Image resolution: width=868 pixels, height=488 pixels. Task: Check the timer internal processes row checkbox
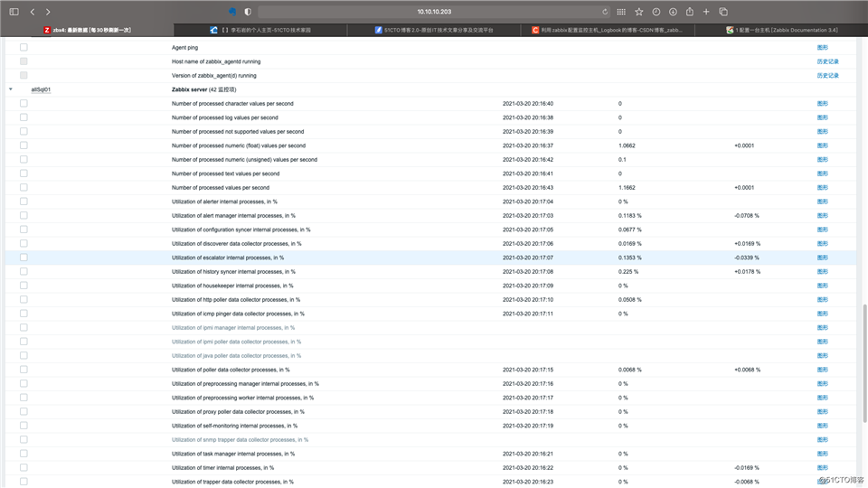[24, 467]
